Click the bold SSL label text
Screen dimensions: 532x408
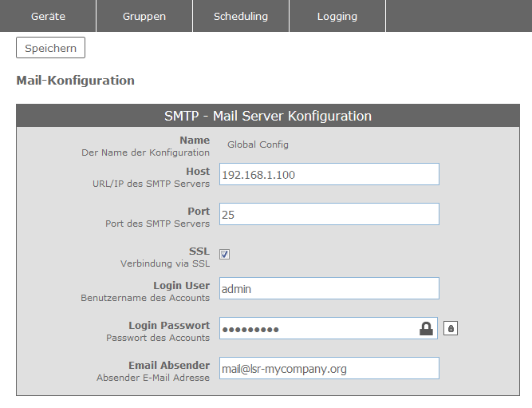(x=199, y=251)
